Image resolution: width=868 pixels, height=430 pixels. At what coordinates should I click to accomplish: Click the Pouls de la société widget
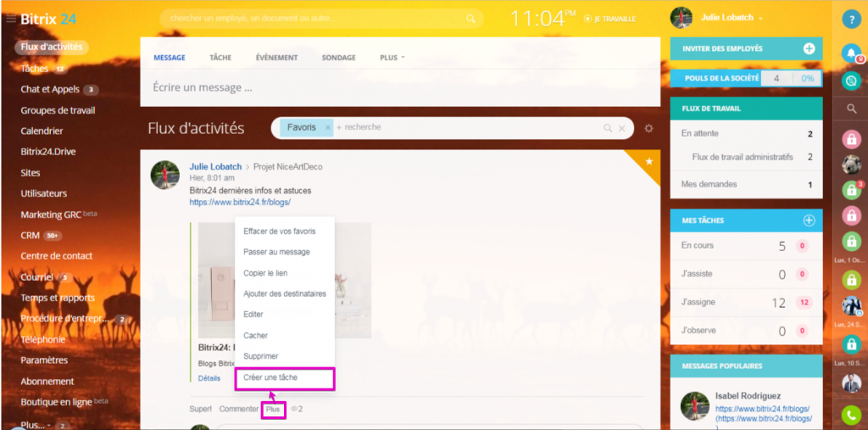(x=746, y=78)
